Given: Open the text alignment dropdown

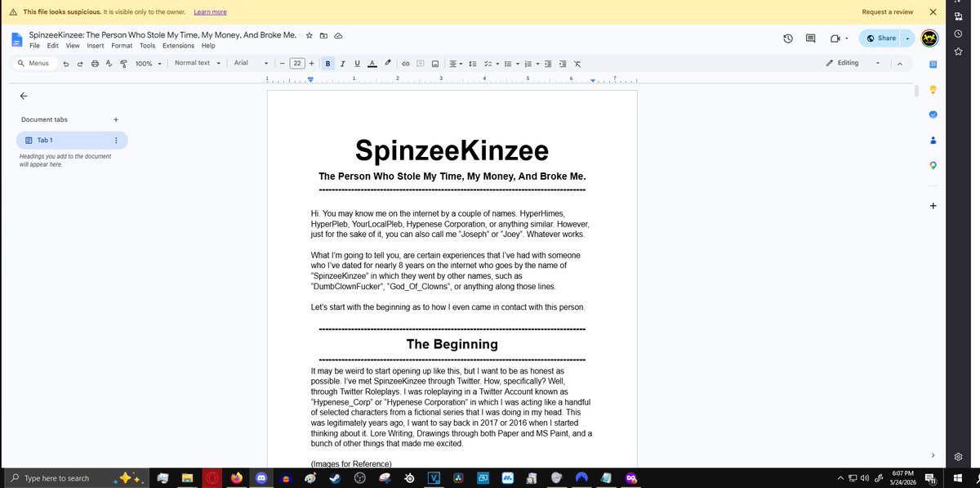Looking at the screenshot, I should point(456,64).
